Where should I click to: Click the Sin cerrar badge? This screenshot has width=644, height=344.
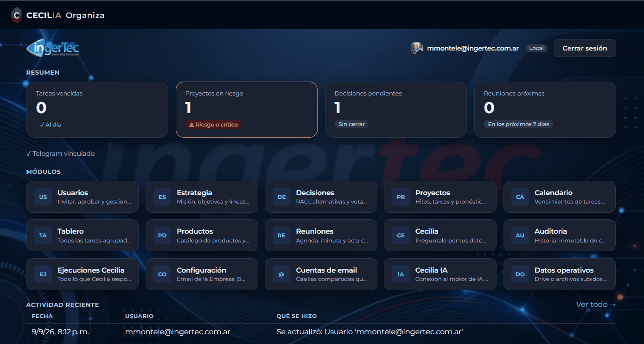pos(351,124)
